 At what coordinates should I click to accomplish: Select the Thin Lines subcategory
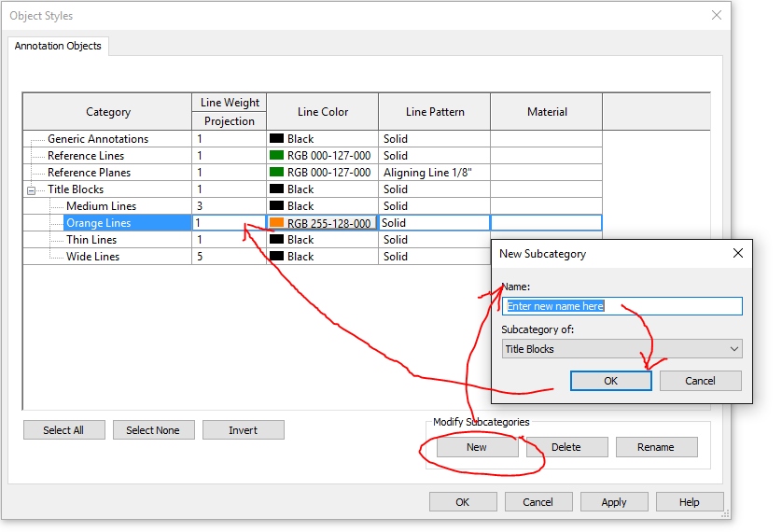click(91, 240)
